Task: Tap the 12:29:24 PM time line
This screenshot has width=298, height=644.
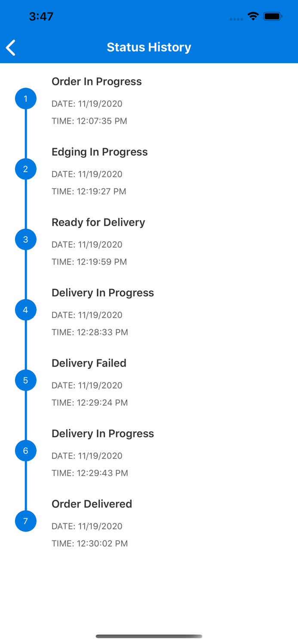Action: (x=89, y=403)
